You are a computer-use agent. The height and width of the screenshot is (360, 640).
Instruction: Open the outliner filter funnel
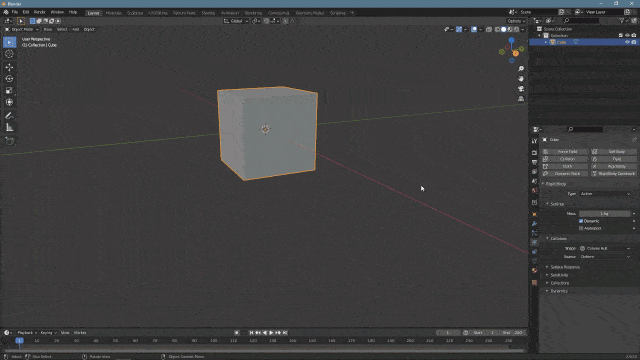[x=622, y=20]
